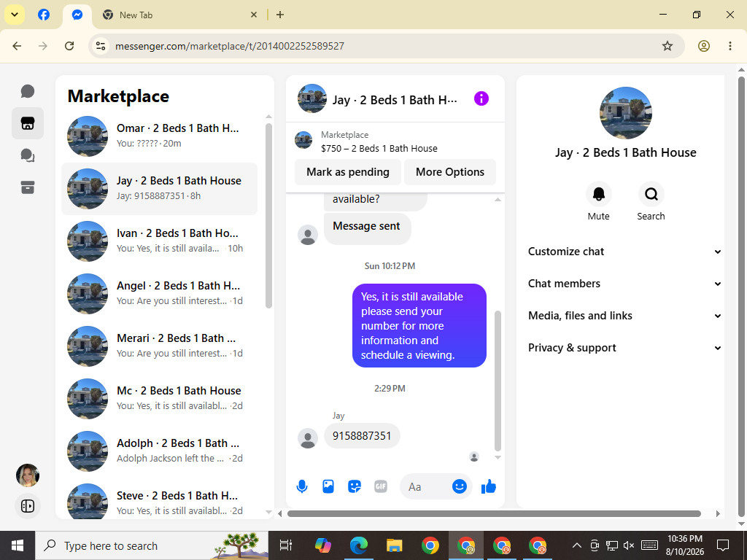Expand Media, files and links section
This screenshot has width=747, height=560.
tap(624, 316)
